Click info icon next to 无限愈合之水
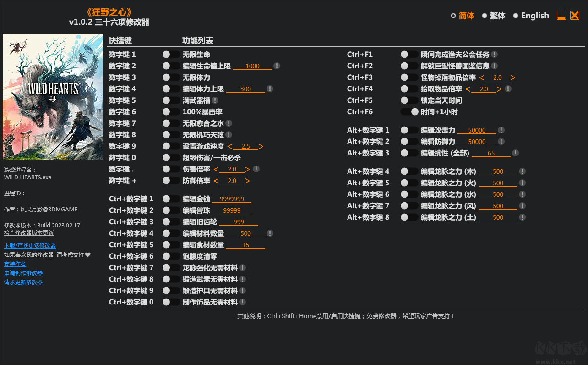The image size is (588, 365). coord(229,123)
